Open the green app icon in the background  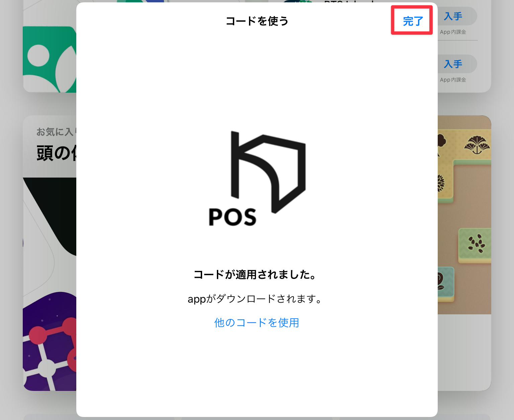point(50,59)
